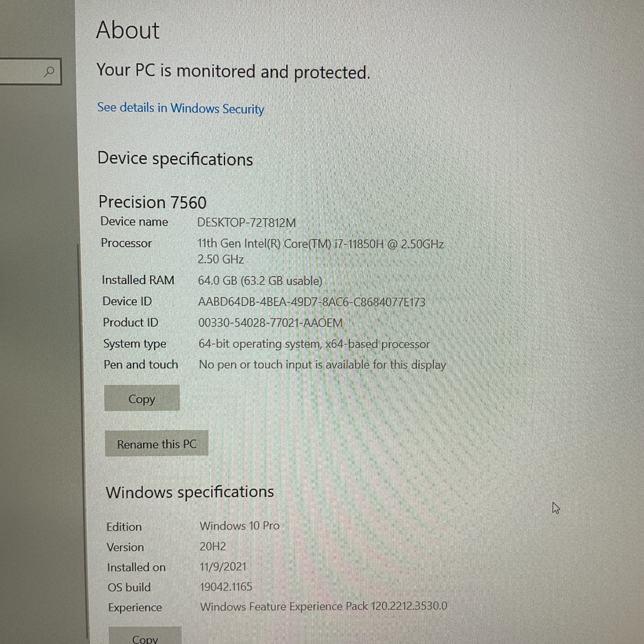Click the Device ID label

coord(127,301)
